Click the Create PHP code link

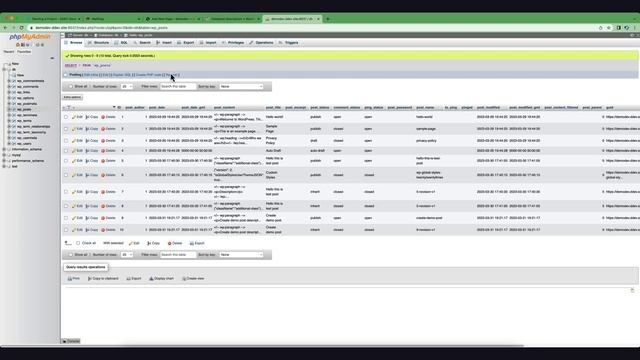(x=149, y=75)
